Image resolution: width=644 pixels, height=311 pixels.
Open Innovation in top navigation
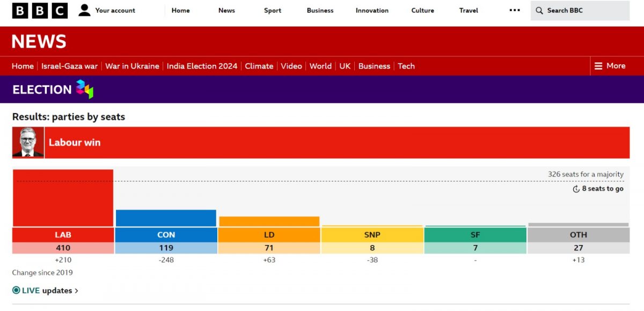(372, 10)
